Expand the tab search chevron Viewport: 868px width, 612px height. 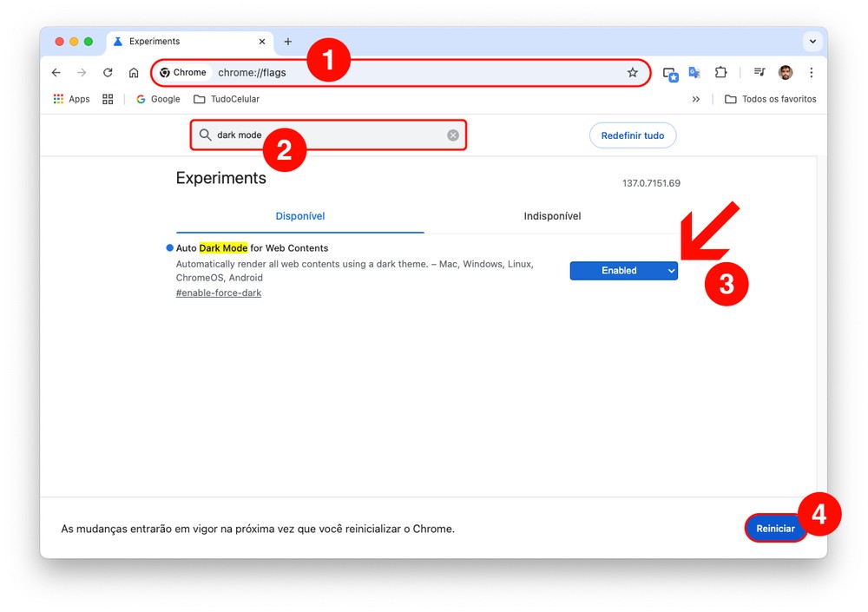(x=812, y=42)
